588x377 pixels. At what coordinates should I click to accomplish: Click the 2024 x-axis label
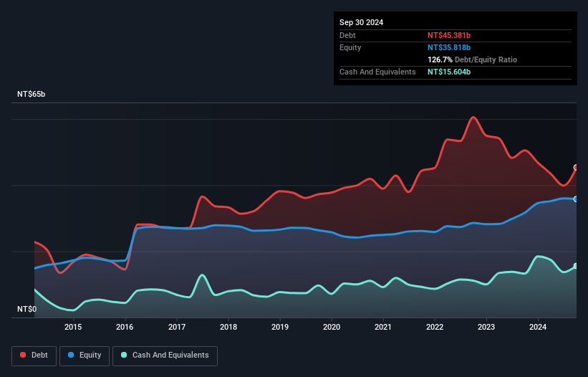pos(538,327)
